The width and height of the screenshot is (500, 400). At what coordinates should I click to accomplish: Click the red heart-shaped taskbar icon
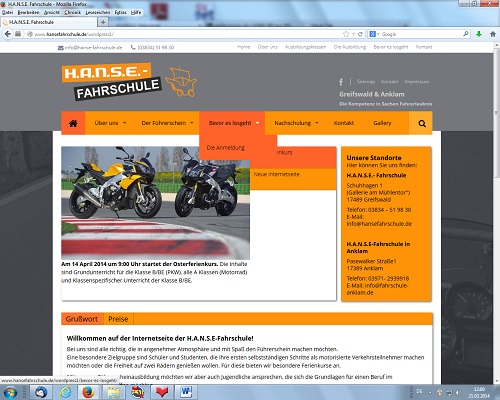pyautogui.click(x=162, y=392)
